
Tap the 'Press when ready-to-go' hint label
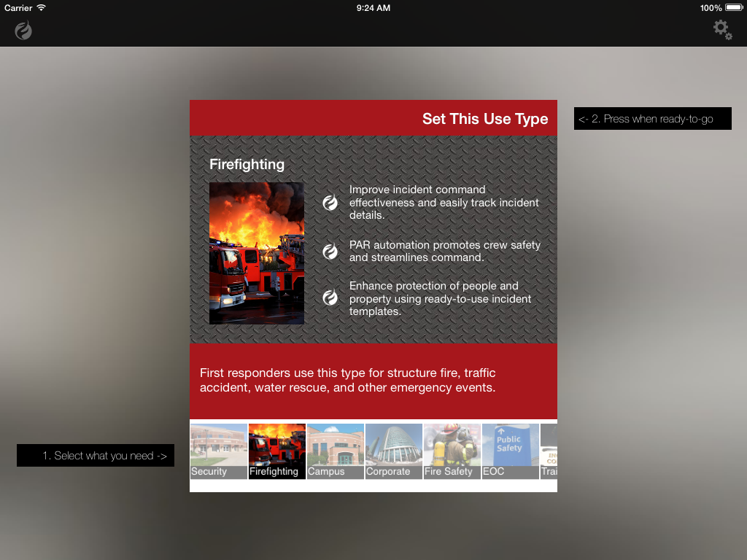point(652,119)
